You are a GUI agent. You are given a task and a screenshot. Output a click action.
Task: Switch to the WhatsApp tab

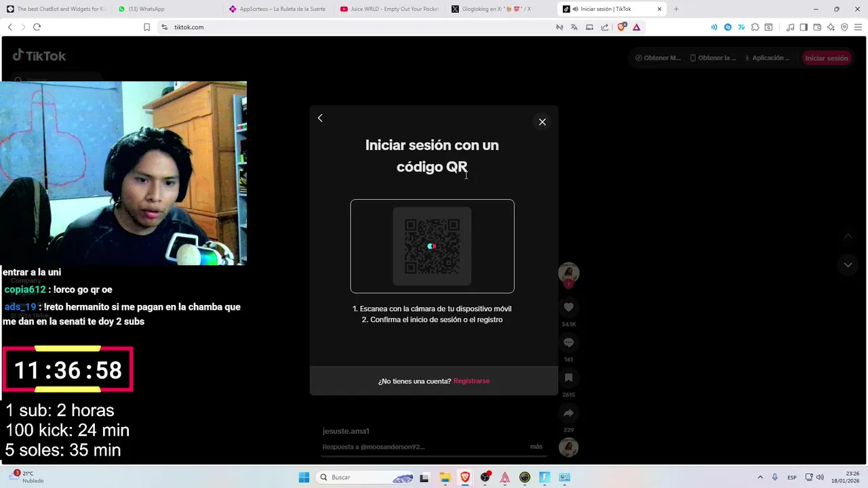(x=165, y=9)
